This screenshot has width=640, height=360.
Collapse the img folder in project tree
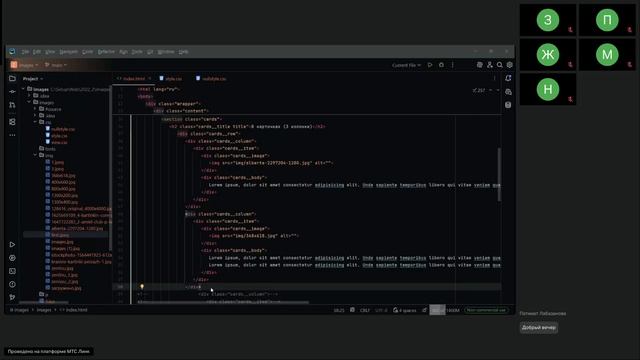36,156
